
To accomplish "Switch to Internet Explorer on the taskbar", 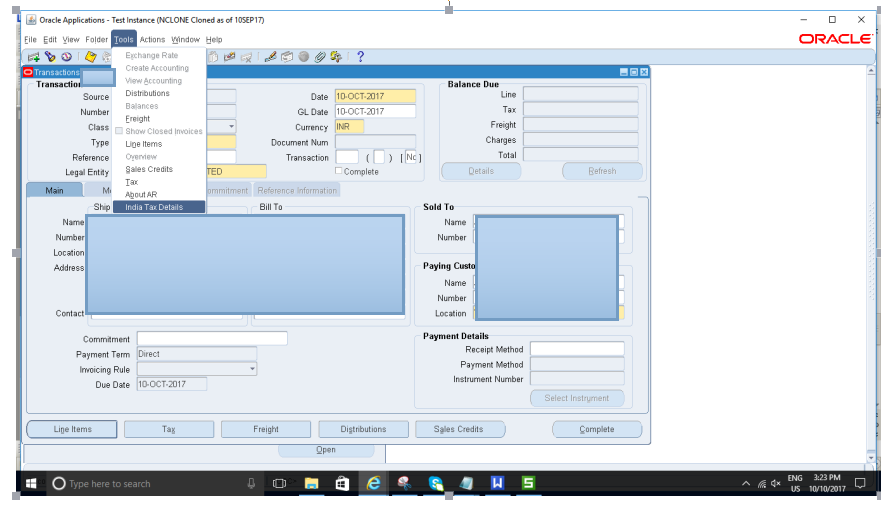I will (374, 483).
